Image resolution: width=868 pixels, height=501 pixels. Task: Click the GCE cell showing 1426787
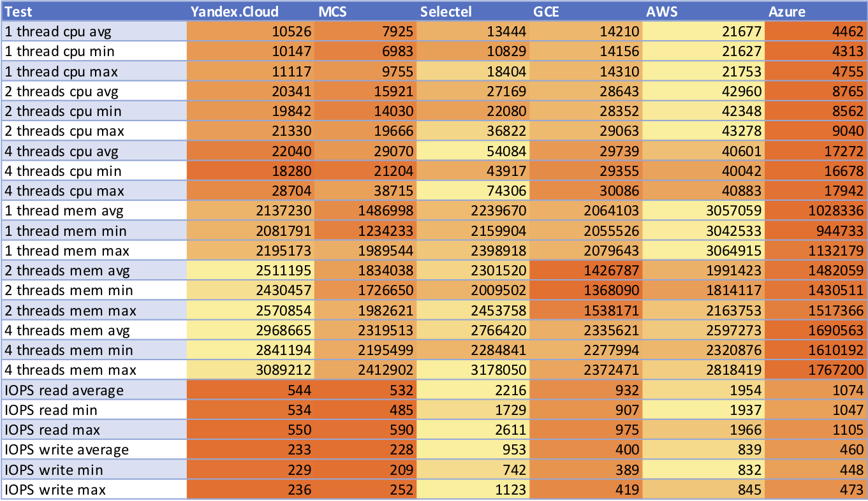tap(586, 270)
